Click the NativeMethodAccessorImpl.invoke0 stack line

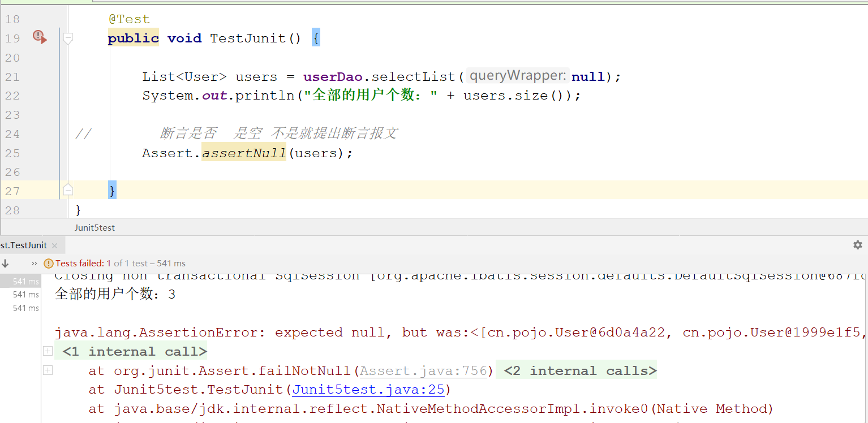point(431,409)
